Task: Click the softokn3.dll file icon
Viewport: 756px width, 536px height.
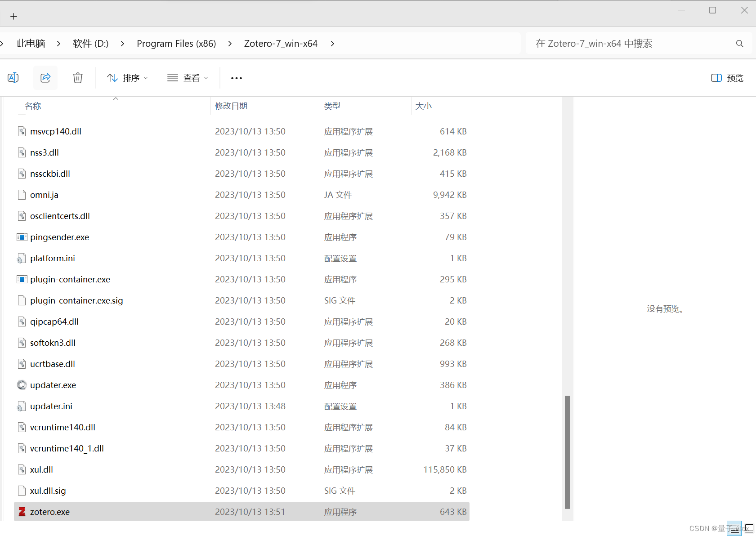Action: [22, 342]
